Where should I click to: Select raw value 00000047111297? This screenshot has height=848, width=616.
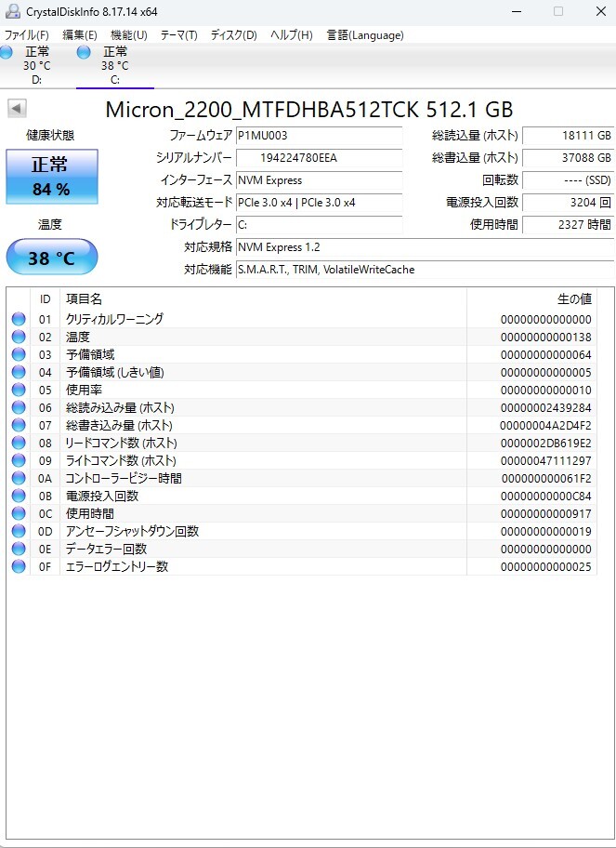coord(545,461)
